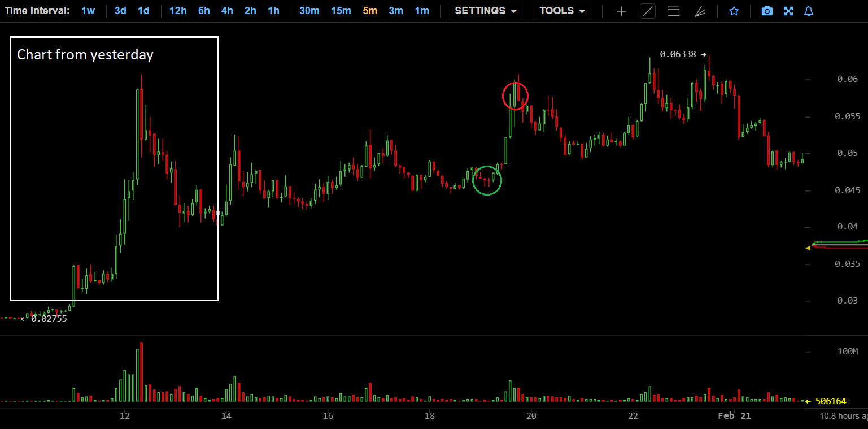Select the trend line drawing tool
This screenshot has width=868, height=429.
pyautogui.click(x=648, y=11)
